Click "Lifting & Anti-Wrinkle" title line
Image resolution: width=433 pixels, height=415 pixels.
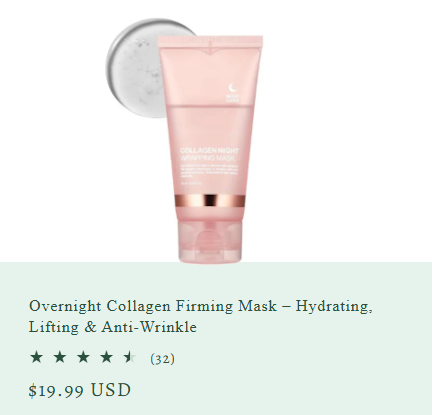[113, 327]
